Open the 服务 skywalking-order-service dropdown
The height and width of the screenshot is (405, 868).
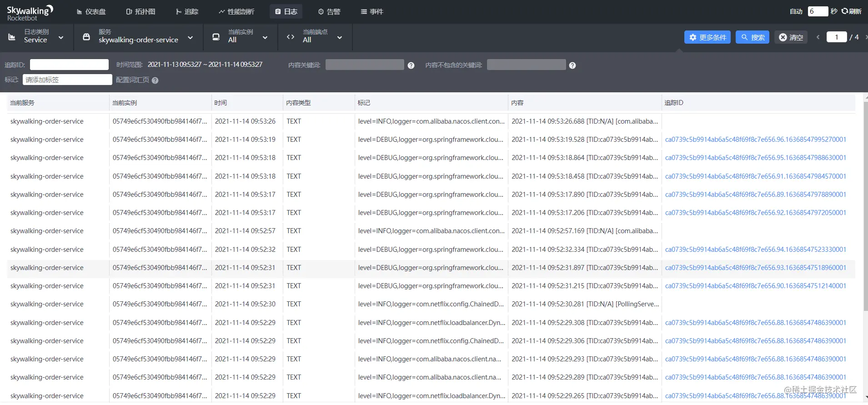138,37
